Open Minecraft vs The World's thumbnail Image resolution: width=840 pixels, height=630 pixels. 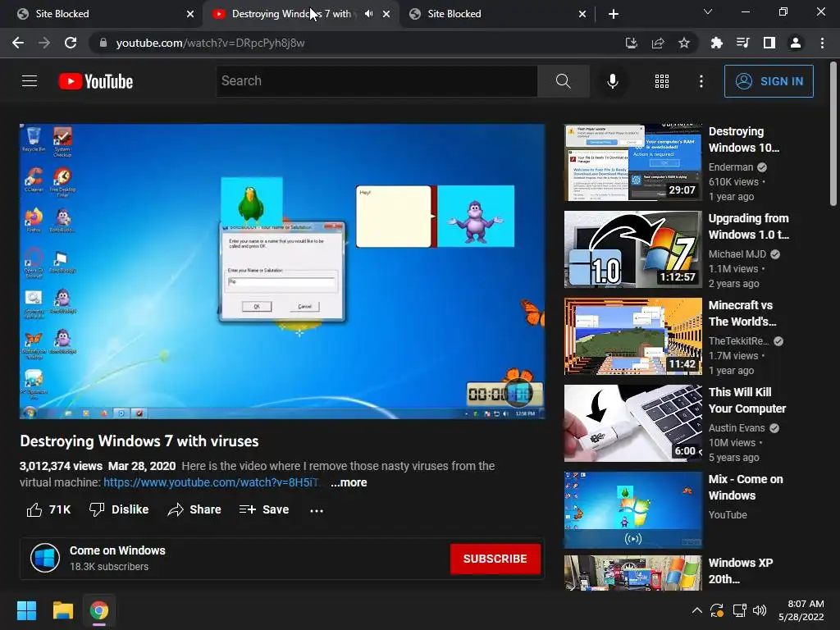click(x=632, y=336)
